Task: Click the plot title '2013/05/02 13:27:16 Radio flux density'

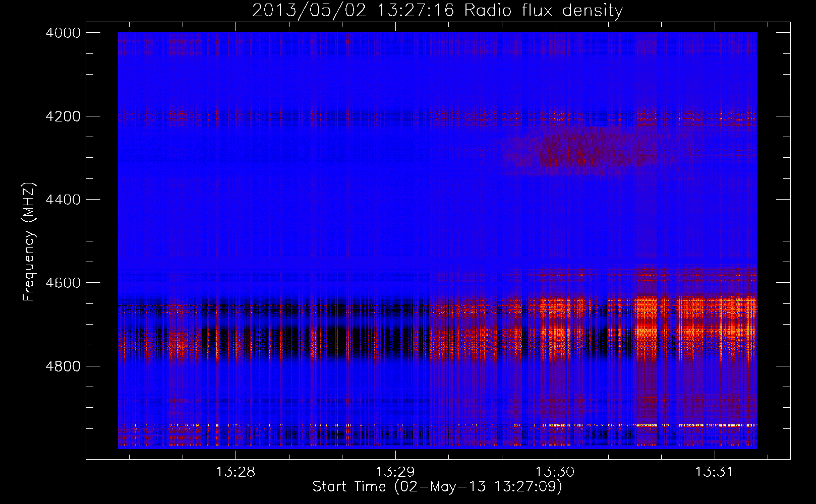Action: point(437,10)
